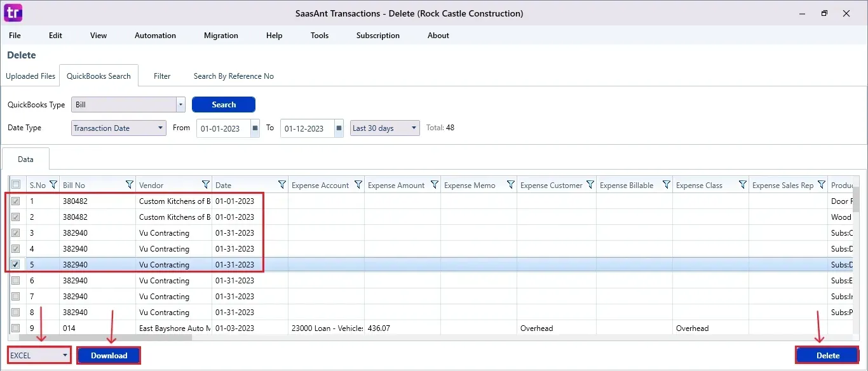This screenshot has height=371, width=868.
Task: Click the filter icon in Bill No column
Action: click(x=130, y=185)
